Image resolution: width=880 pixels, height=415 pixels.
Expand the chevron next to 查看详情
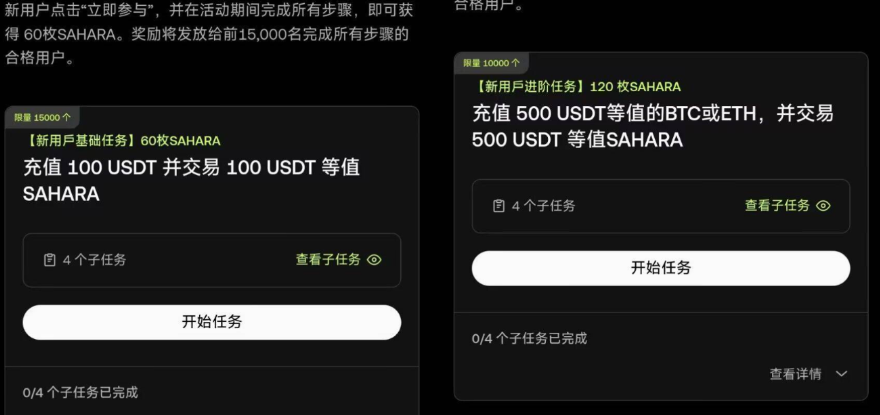tap(841, 374)
